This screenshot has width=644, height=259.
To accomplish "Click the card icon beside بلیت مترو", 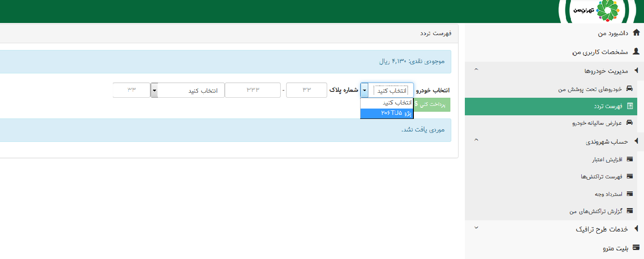I will point(636,247).
